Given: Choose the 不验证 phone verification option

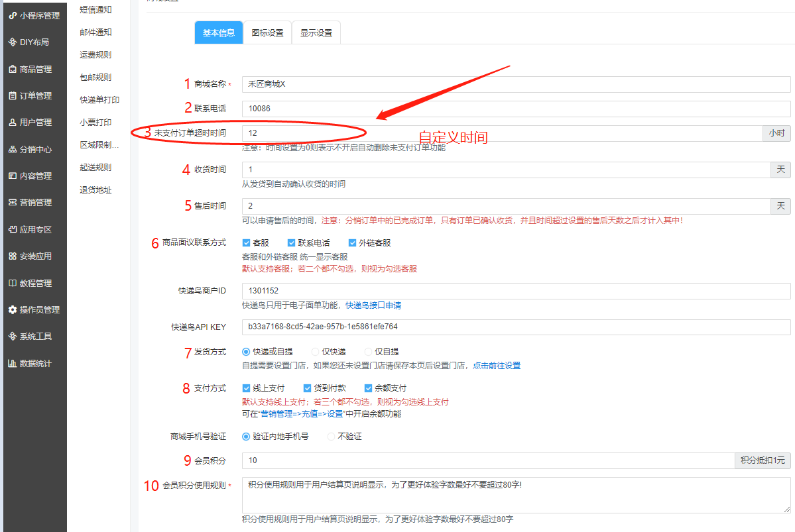Looking at the screenshot, I should 332,437.
